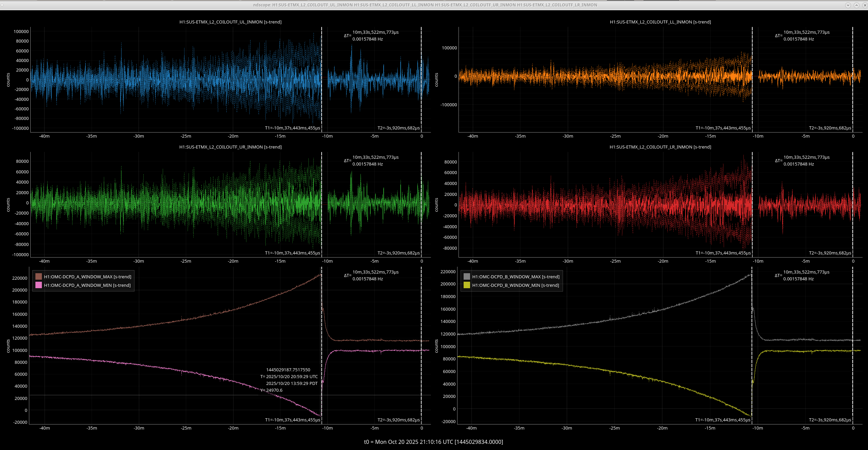This screenshot has width=868, height=450.
Task: Click the t0 timestamp label at the bottom
Action: tap(433, 442)
